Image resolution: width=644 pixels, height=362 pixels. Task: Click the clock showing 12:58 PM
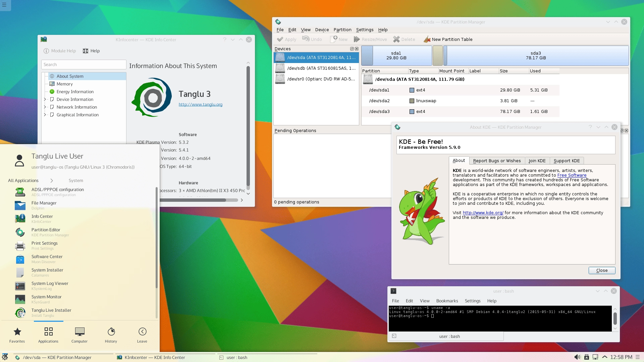621,357
